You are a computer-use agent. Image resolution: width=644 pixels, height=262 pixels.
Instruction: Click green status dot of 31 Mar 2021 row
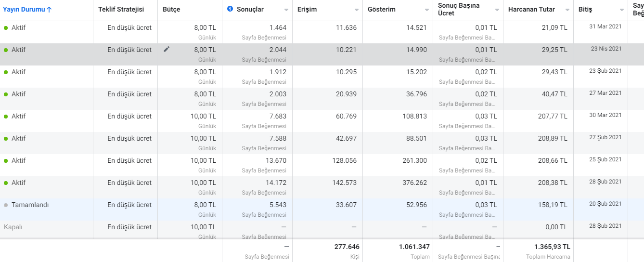[6, 28]
